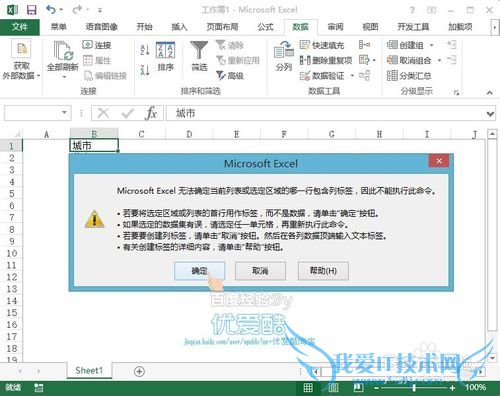
Task: Click the formula bar showing 城市
Action: click(x=325, y=113)
